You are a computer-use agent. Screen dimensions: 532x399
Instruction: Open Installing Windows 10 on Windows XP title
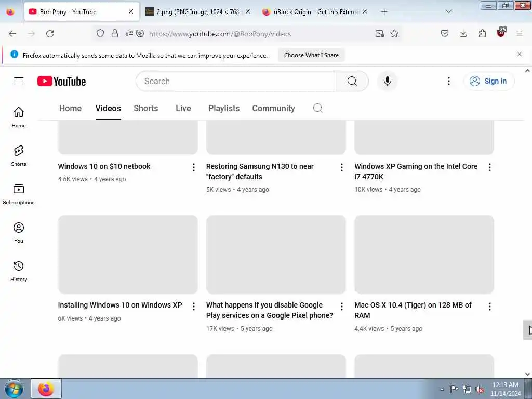click(x=120, y=305)
